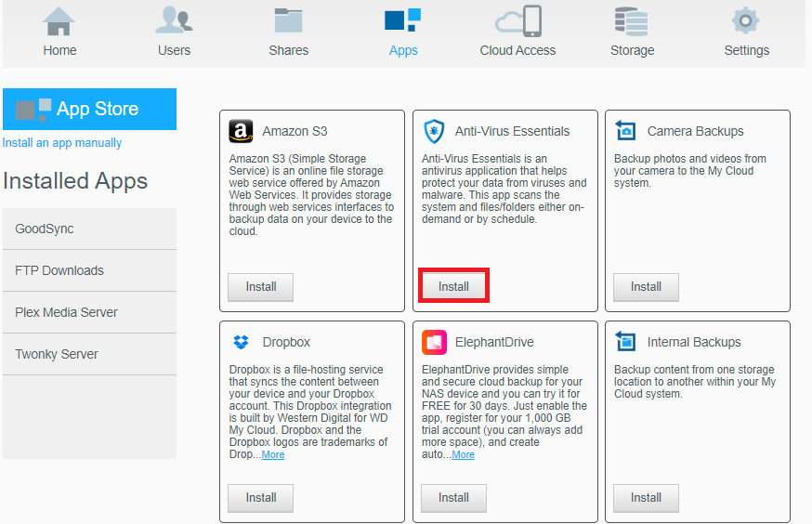The width and height of the screenshot is (812, 524).
Task: Select App Store in sidebar
Action: (89, 109)
